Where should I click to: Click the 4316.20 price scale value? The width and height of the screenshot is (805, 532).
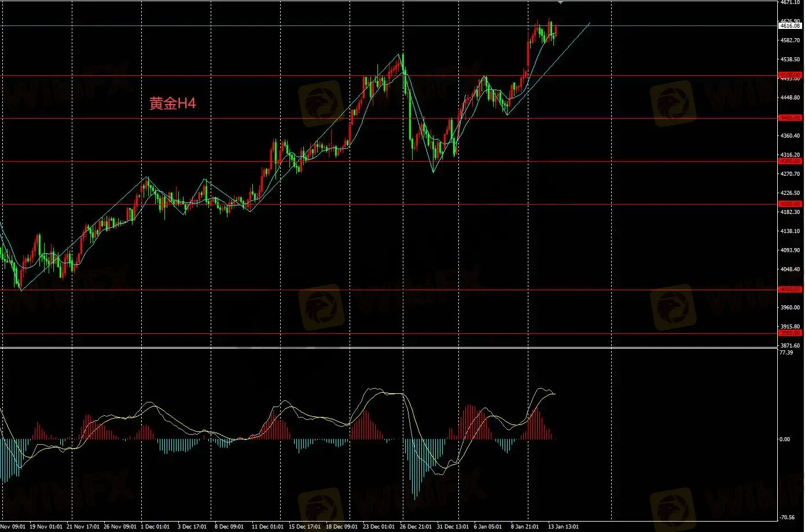789,155
